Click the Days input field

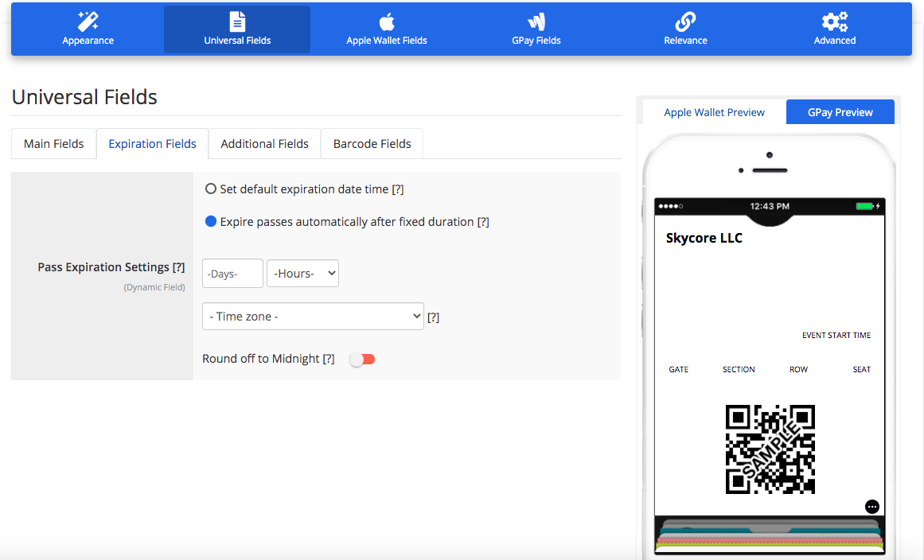(232, 274)
